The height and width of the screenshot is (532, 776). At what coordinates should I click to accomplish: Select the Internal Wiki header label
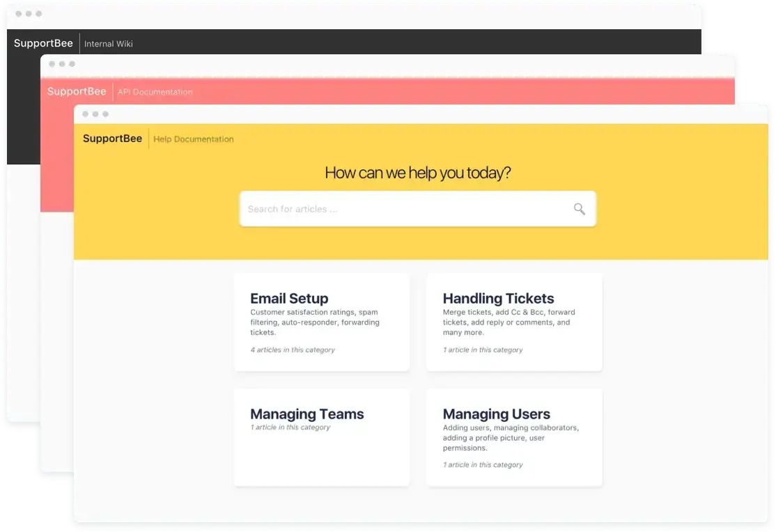(109, 43)
